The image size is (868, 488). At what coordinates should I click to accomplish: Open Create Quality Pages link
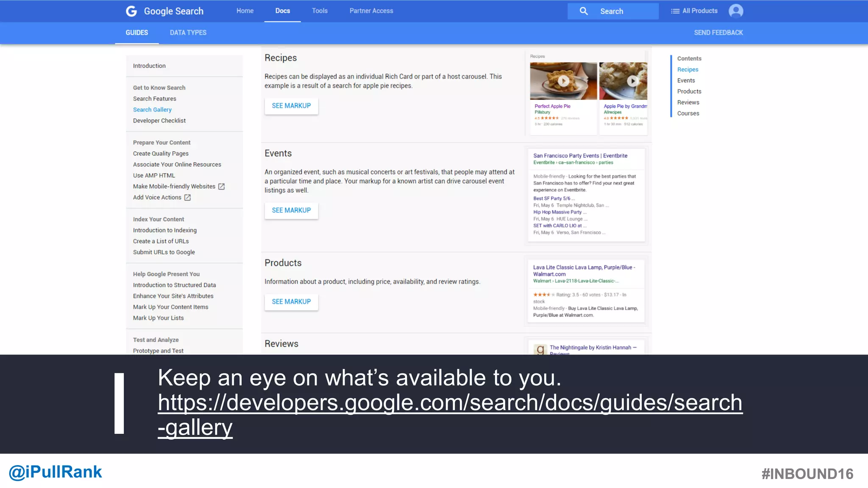(x=161, y=154)
